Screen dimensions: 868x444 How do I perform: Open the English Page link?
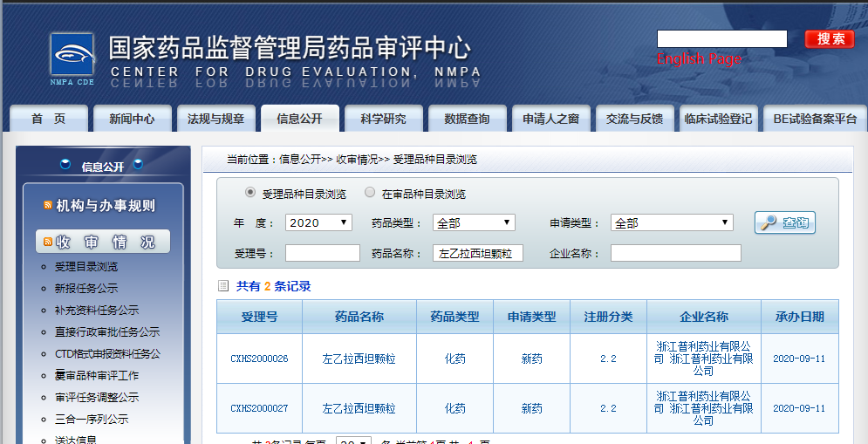[x=699, y=59]
